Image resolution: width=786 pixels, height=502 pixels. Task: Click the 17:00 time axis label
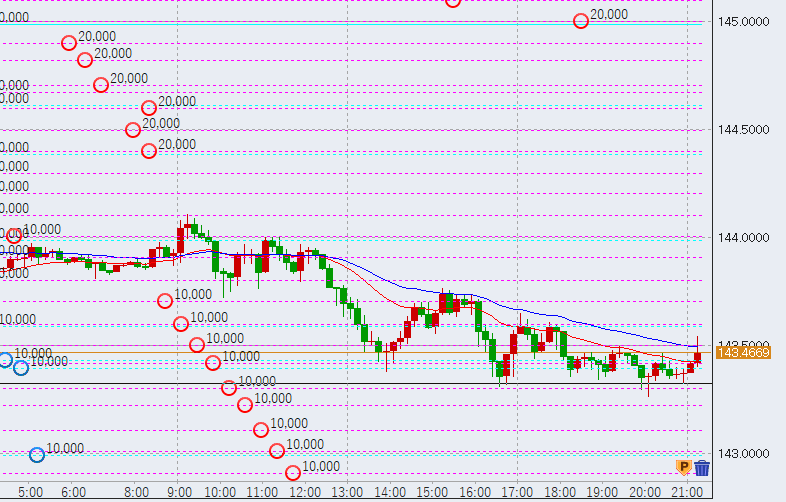(516, 492)
